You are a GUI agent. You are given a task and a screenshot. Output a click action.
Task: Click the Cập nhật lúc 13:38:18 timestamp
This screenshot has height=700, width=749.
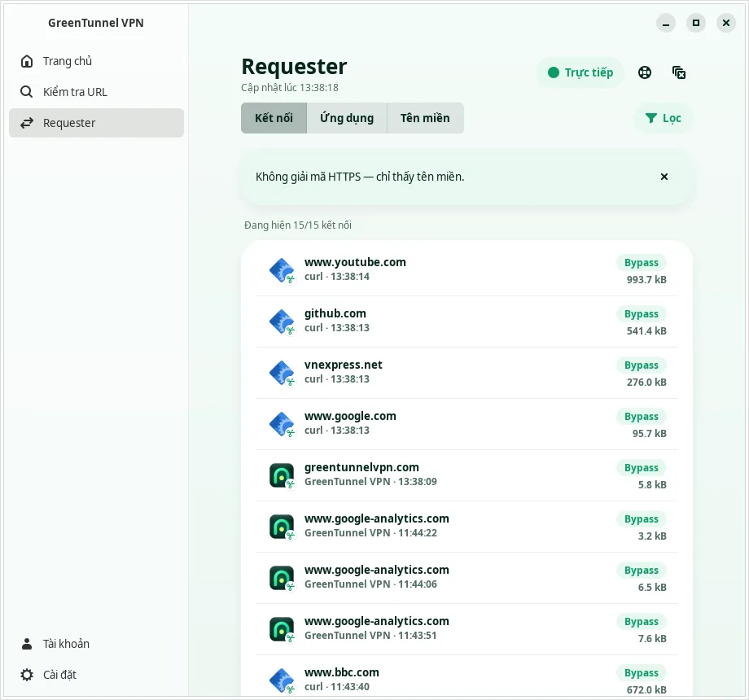coord(290,88)
